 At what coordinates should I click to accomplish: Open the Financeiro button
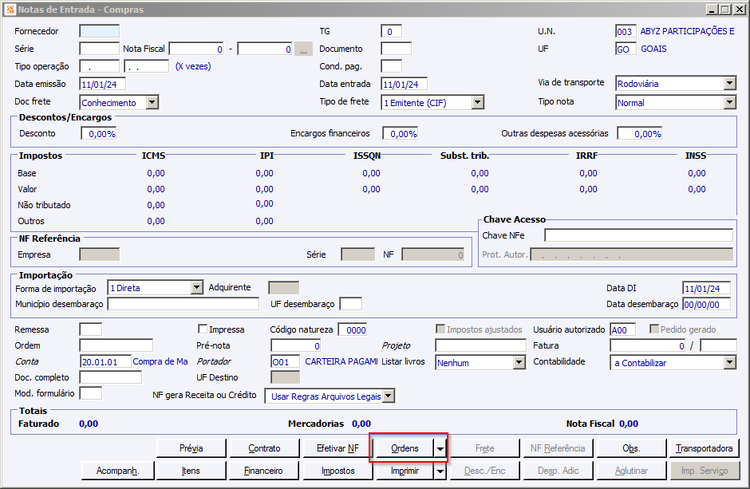tap(264, 471)
